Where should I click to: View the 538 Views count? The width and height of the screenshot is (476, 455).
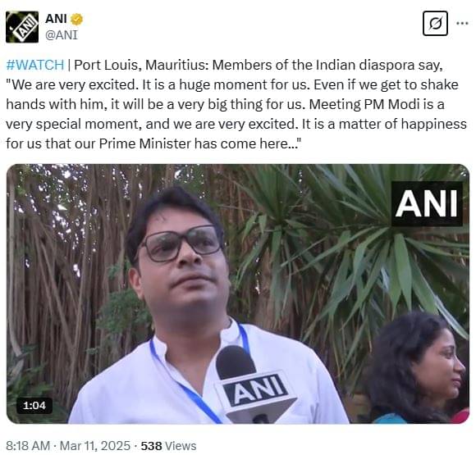click(x=168, y=446)
